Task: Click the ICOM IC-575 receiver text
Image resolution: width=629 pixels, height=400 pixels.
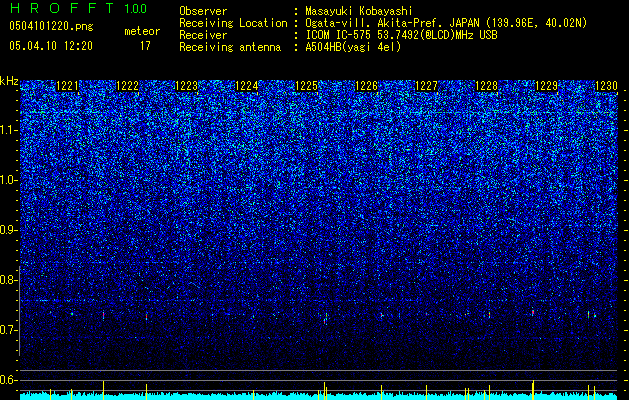Action: pos(401,35)
